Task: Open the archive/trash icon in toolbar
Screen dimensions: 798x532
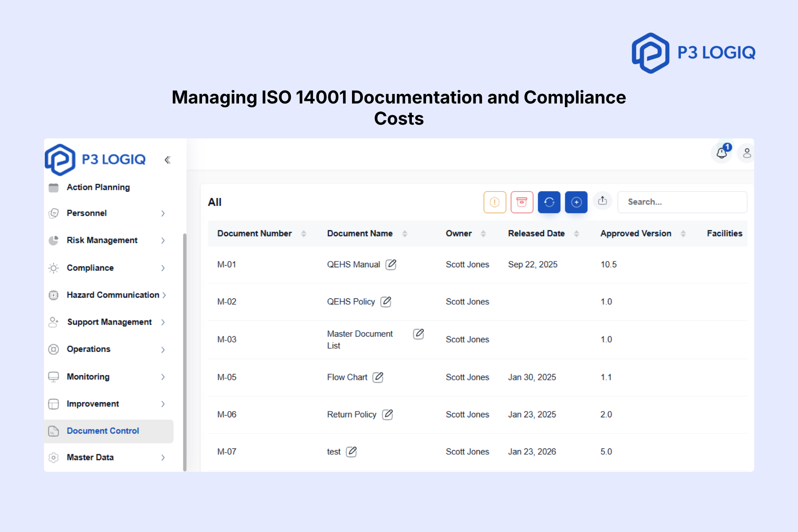Action: tap(522, 202)
